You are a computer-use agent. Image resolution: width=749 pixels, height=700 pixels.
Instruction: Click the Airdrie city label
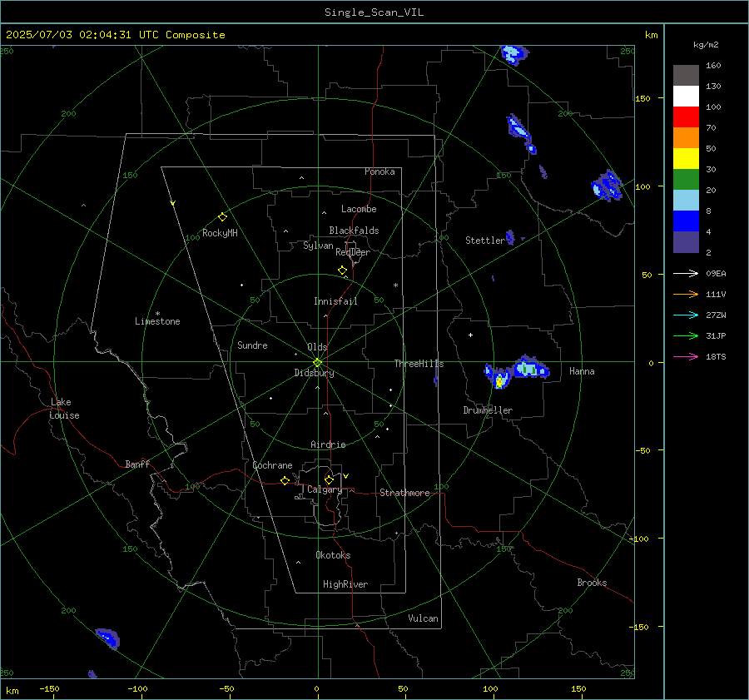pyautogui.click(x=328, y=444)
